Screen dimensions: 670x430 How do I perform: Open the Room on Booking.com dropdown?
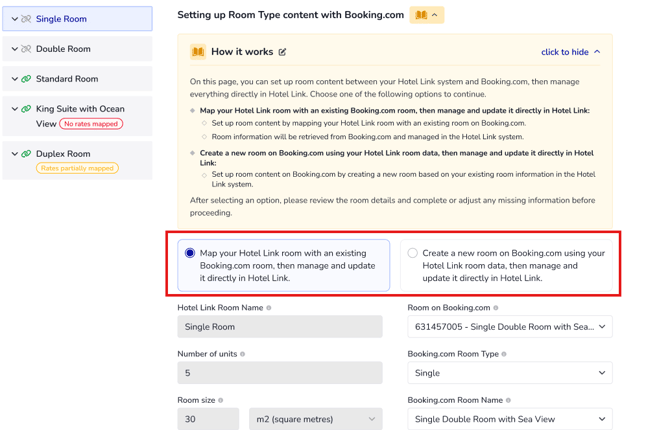tap(509, 327)
